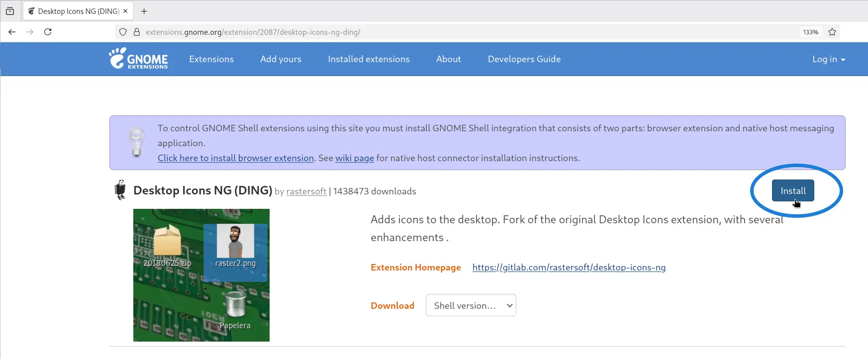Open the wiki page link
The height and width of the screenshot is (359, 868).
[355, 158]
